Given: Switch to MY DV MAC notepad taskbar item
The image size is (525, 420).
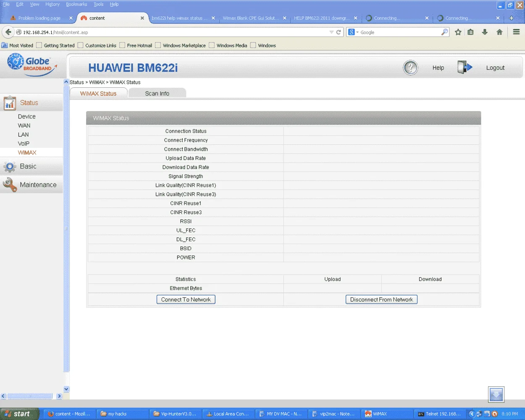Looking at the screenshot, I should 281,414.
